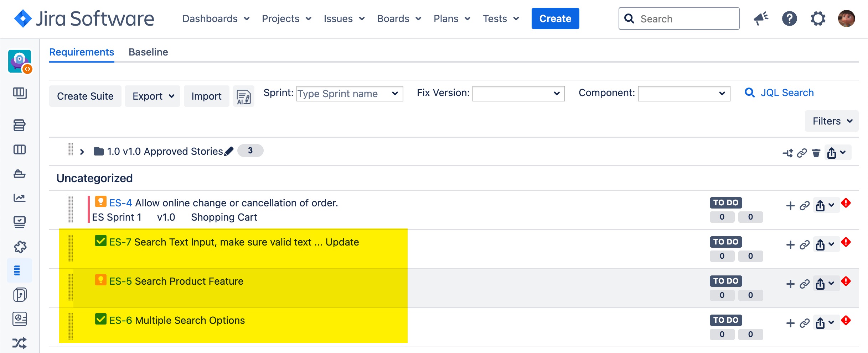Click the red warning icon for ES-5
The height and width of the screenshot is (353, 868).
[x=846, y=281]
